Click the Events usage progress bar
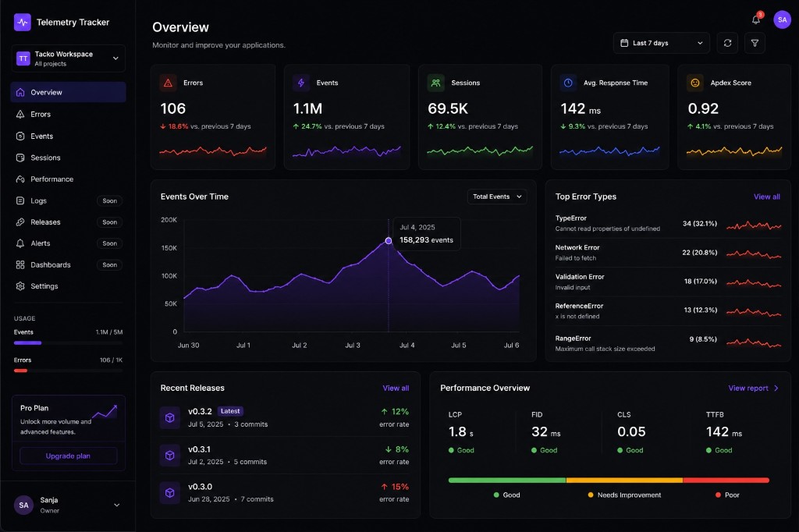This screenshot has height=532, width=799. click(69, 343)
